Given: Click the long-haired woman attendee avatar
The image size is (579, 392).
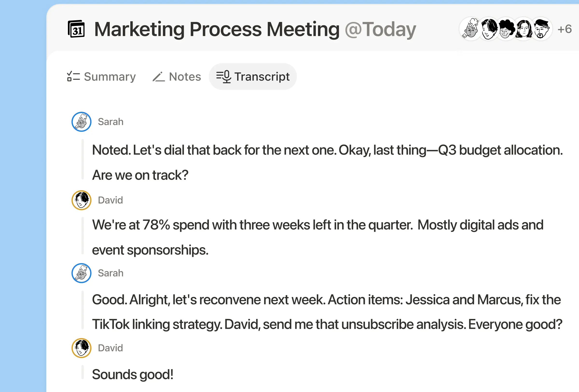Looking at the screenshot, I should pos(523,29).
